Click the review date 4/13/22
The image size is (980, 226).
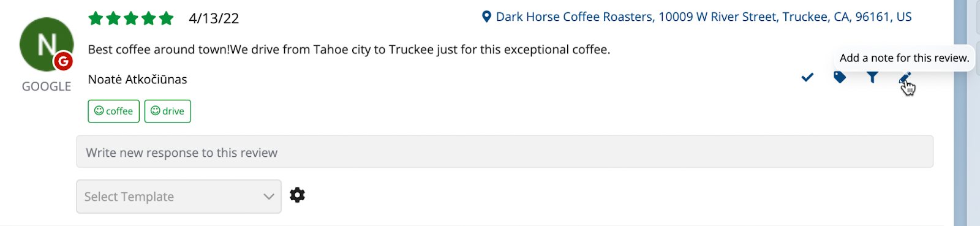pyautogui.click(x=214, y=18)
